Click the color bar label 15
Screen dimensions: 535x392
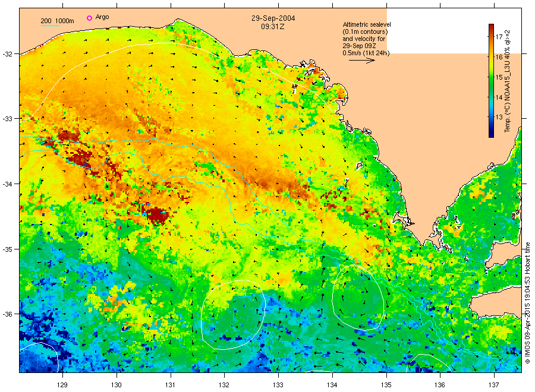coord(499,77)
